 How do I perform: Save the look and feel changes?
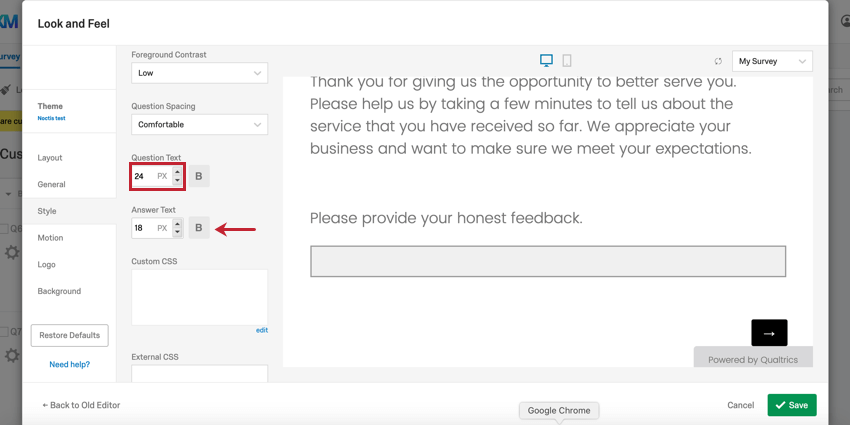pos(791,405)
